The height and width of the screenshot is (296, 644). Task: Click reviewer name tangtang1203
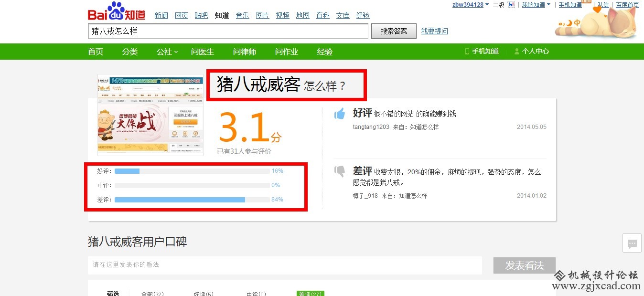tap(371, 127)
